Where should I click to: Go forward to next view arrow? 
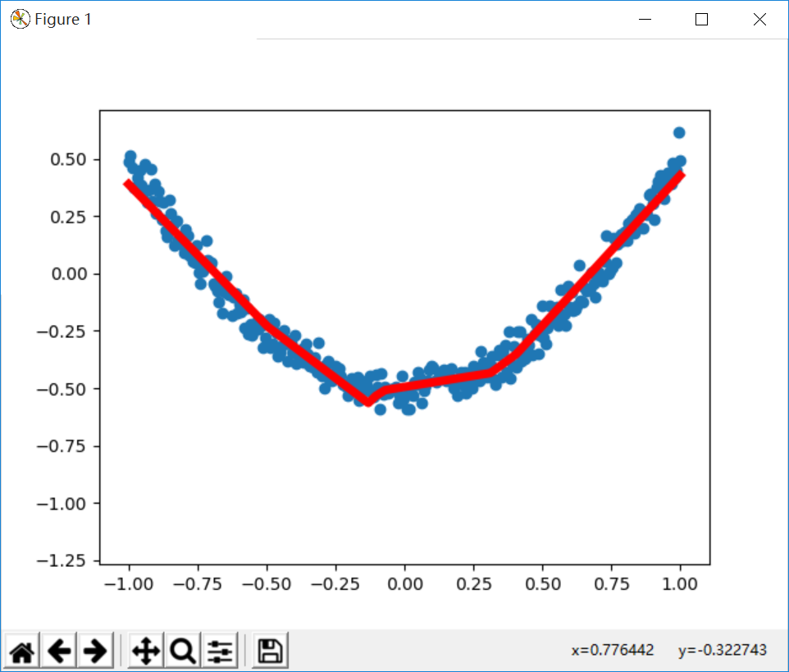click(x=95, y=651)
